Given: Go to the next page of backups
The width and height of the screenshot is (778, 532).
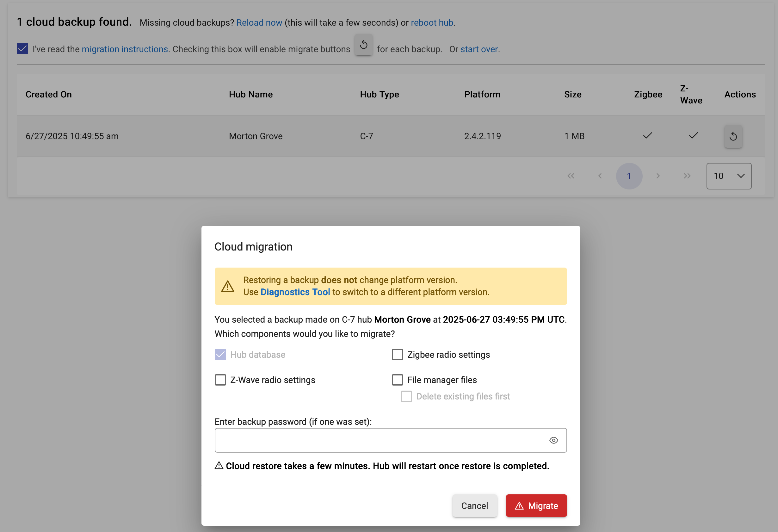Looking at the screenshot, I should (x=658, y=176).
